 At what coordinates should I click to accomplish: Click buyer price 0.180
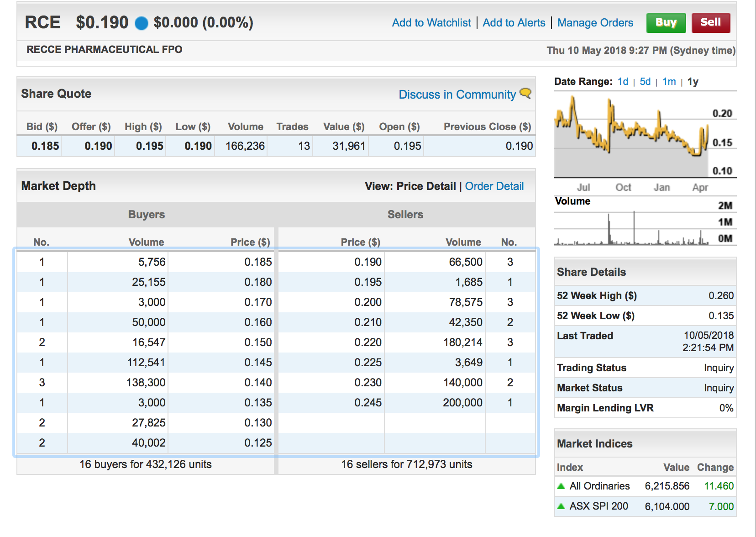[x=258, y=282]
